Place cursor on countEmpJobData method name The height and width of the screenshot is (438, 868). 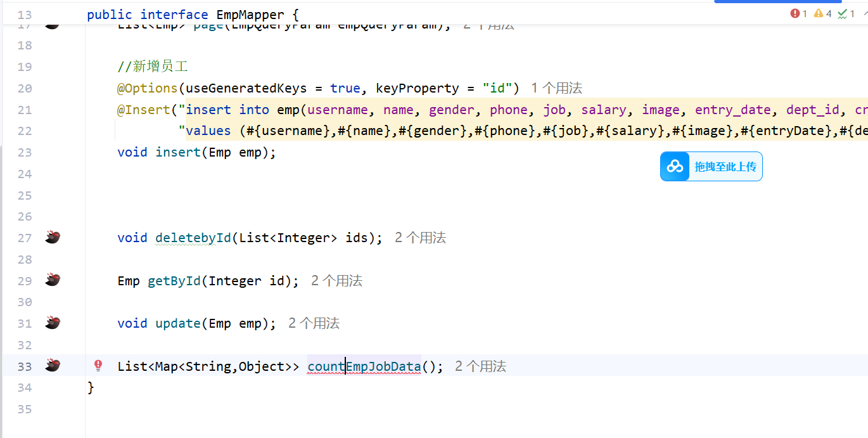point(364,366)
